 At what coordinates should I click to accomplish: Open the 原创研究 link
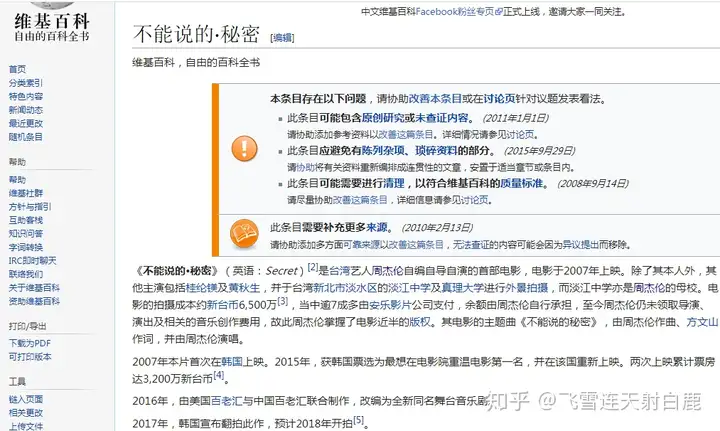click(382, 118)
